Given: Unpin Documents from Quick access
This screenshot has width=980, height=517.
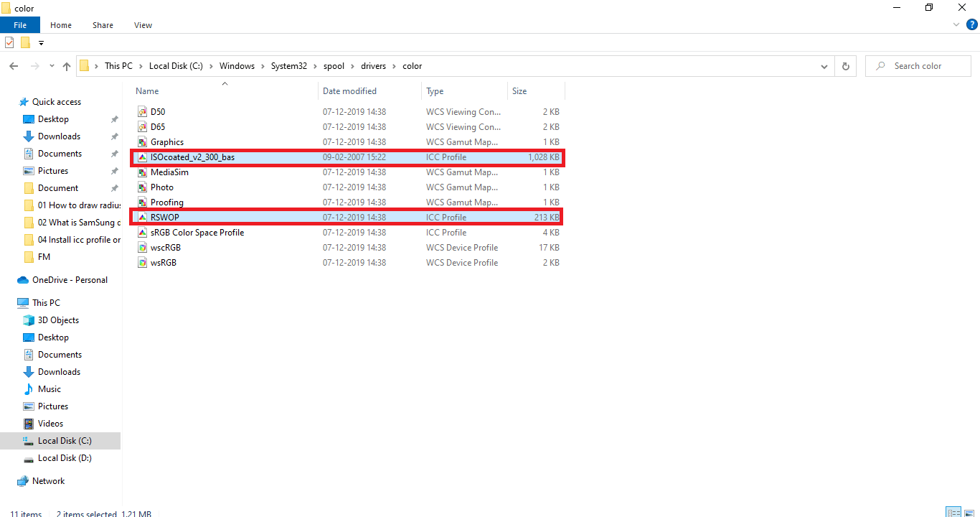Looking at the screenshot, I should coord(114,154).
